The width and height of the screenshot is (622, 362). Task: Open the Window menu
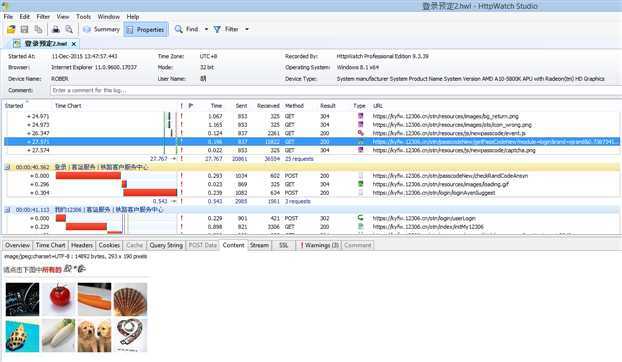pyautogui.click(x=109, y=17)
